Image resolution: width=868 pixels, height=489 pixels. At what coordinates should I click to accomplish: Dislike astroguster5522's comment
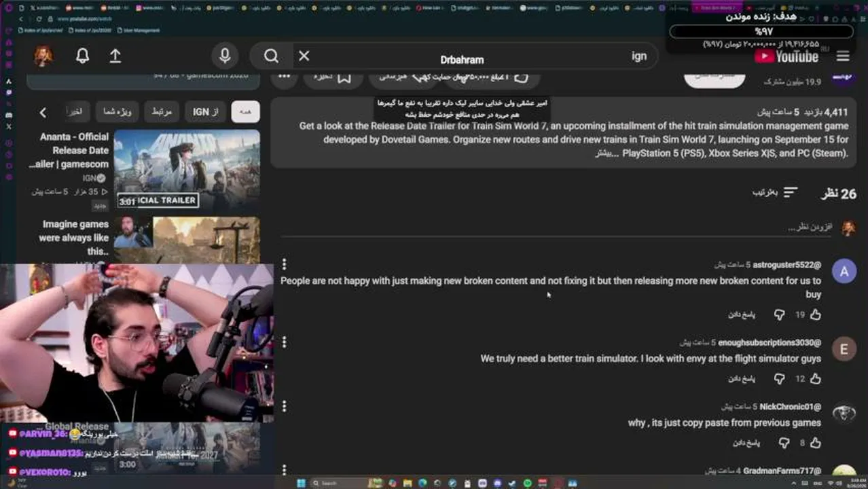[780, 314]
